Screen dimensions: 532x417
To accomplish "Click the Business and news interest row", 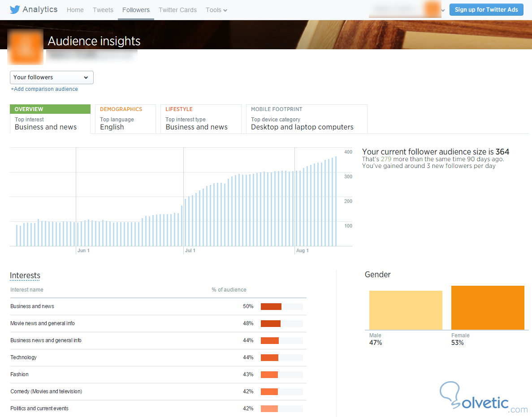I will point(158,306).
